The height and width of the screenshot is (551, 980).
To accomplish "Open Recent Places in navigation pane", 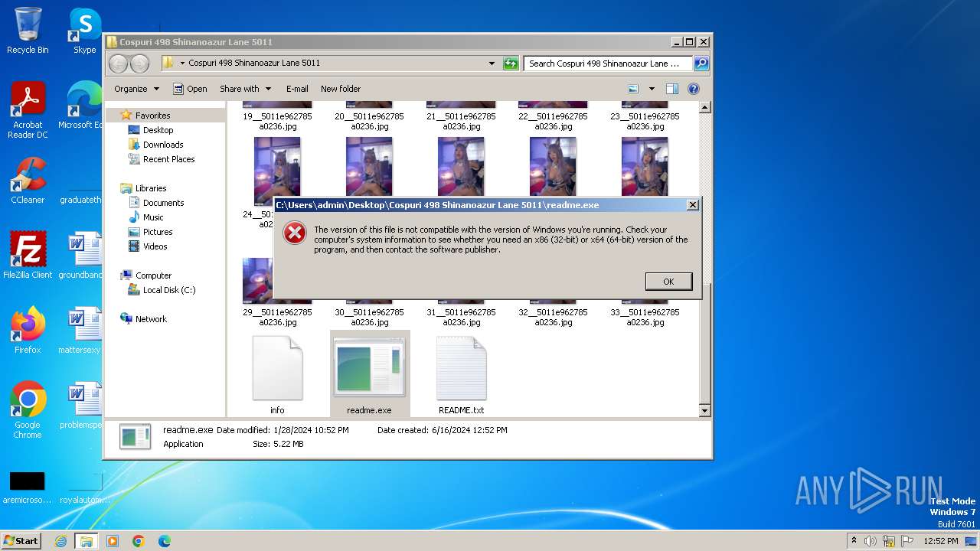I will click(x=168, y=159).
